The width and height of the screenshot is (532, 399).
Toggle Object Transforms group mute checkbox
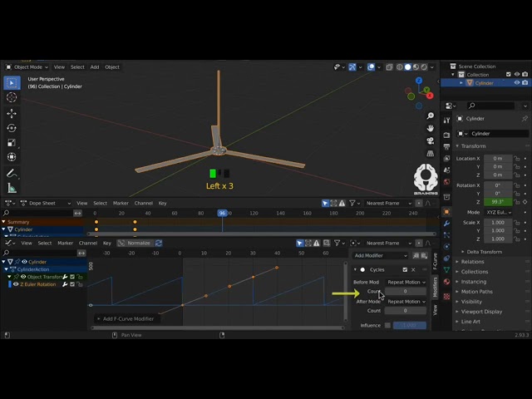click(x=72, y=277)
